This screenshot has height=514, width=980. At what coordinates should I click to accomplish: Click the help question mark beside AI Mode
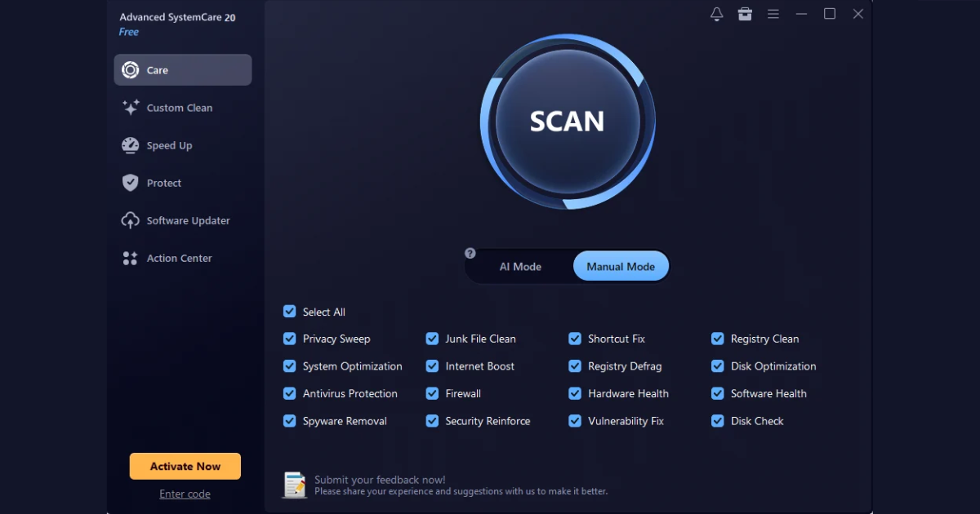coord(470,253)
